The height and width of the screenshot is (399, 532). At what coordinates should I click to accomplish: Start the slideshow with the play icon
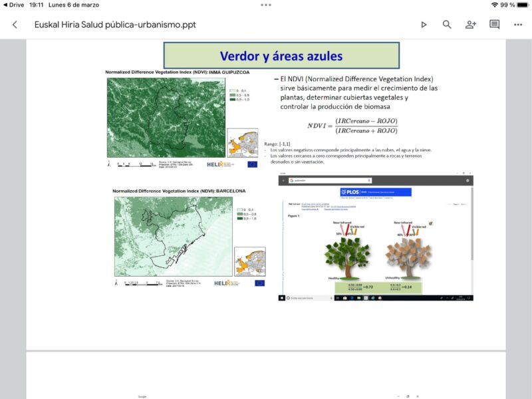(424, 25)
